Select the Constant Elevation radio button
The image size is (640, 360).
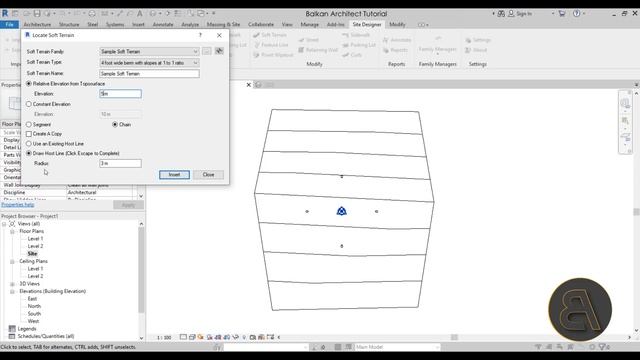[x=29, y=104]
